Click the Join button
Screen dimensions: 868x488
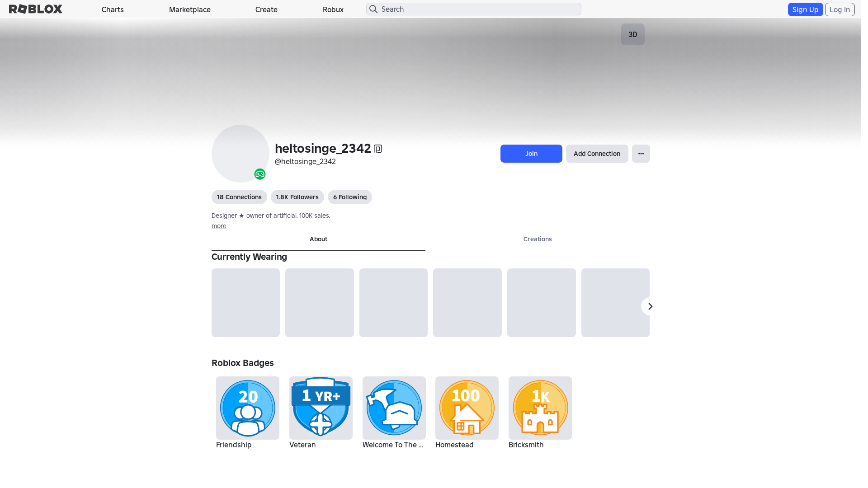[531, 154]
